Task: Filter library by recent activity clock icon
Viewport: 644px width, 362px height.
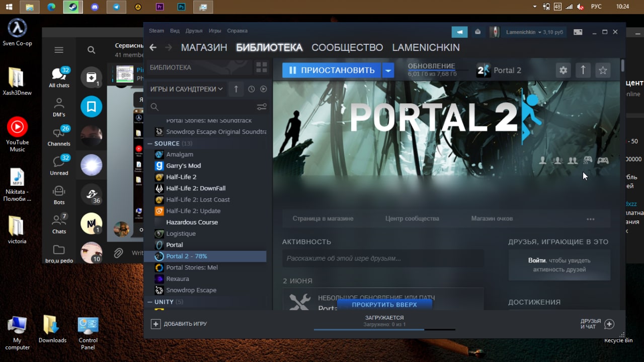Action: tap(251, 89)
